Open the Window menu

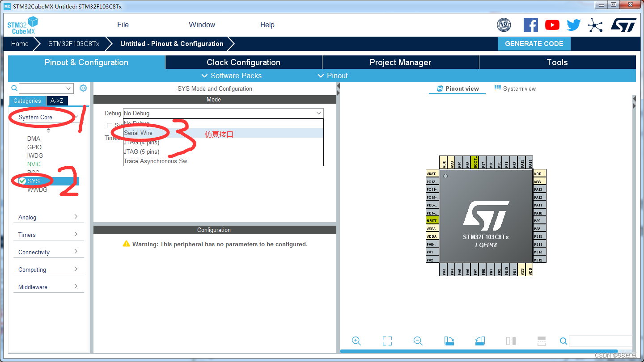coord(202,25)
